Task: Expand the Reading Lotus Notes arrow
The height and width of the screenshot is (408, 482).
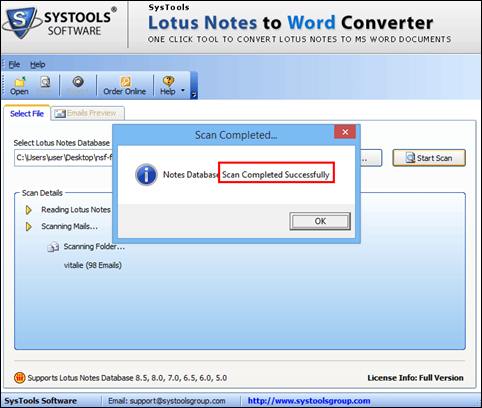Action: [29, 210]
